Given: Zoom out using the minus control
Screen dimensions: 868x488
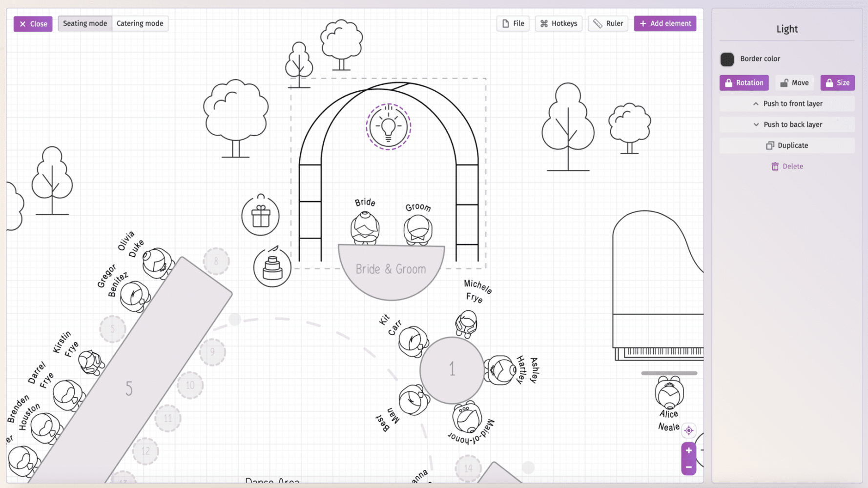Looking at the screenshot, I should click(x=688, y=467).
